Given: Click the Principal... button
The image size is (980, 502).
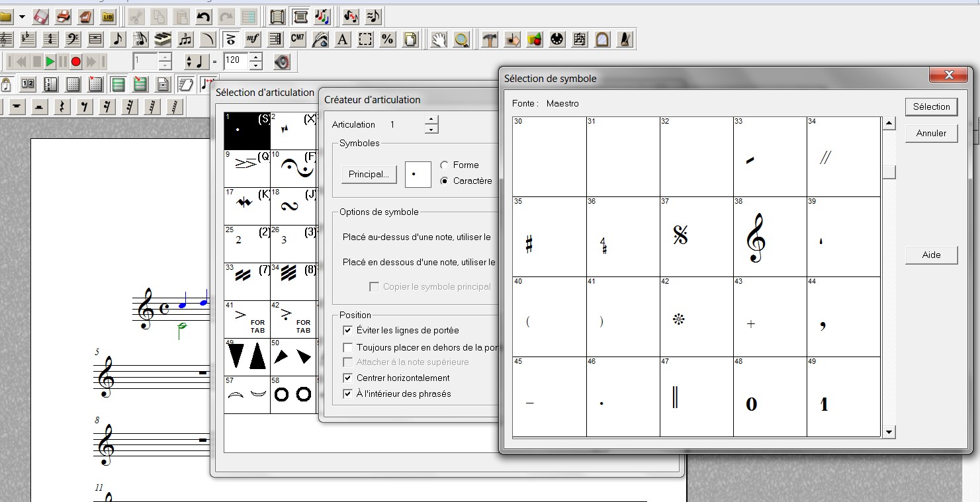Looking at the screenshot, I should click(x=369, y=175).
